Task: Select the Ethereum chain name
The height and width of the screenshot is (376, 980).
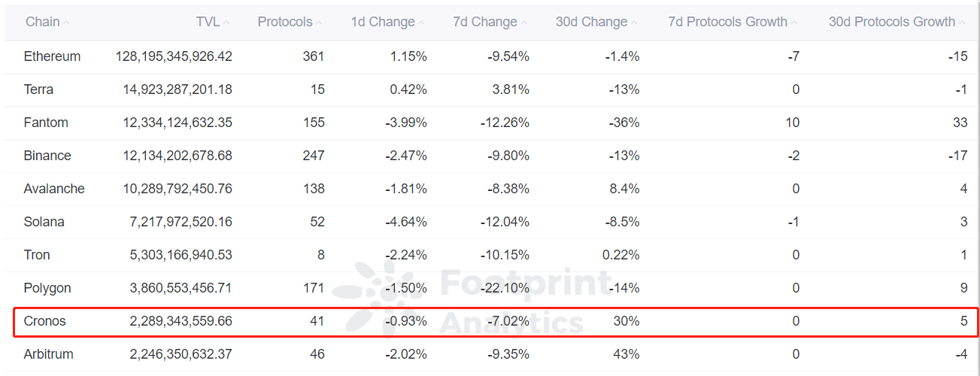Action: 52,56
